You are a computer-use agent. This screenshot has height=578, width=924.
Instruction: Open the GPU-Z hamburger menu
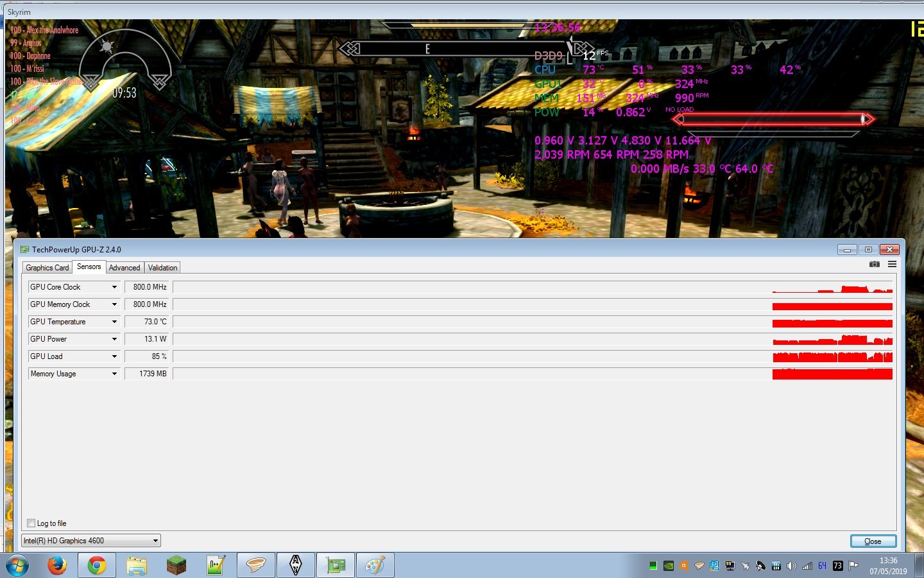coord(892,264)
